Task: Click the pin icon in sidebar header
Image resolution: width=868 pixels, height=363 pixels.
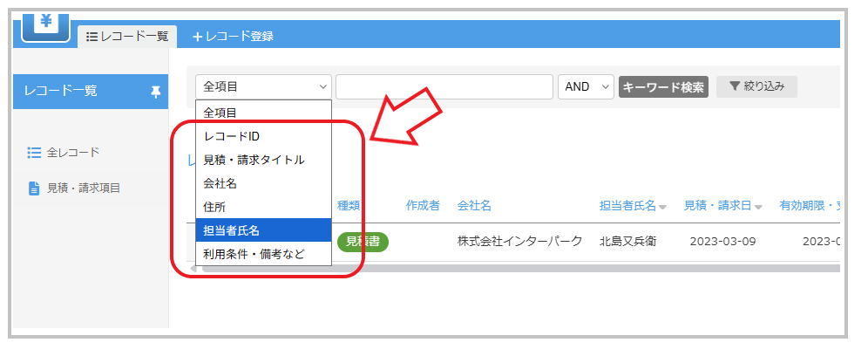Action: click(156, 91)
